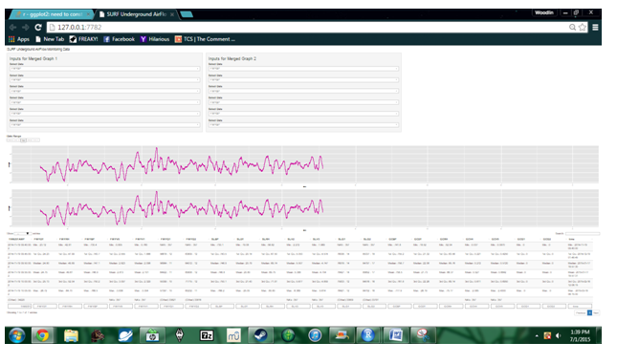The height and width of the screenshot is (364, 617).
Task: Launch Steam from the taskbar
Action: coord(260,335)
